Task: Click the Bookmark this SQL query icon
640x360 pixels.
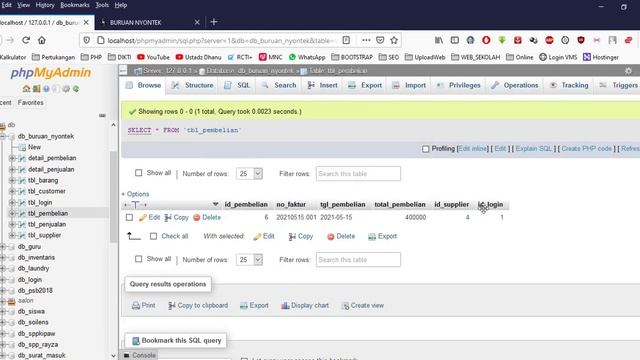Action: tap(136, 340)
